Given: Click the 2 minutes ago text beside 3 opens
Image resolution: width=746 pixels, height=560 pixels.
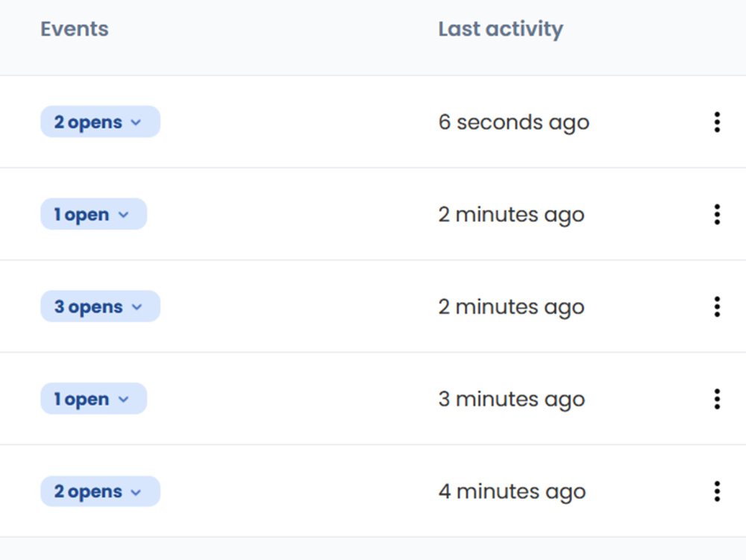Looking at the screenshot, I should click(x=512, y=307).
